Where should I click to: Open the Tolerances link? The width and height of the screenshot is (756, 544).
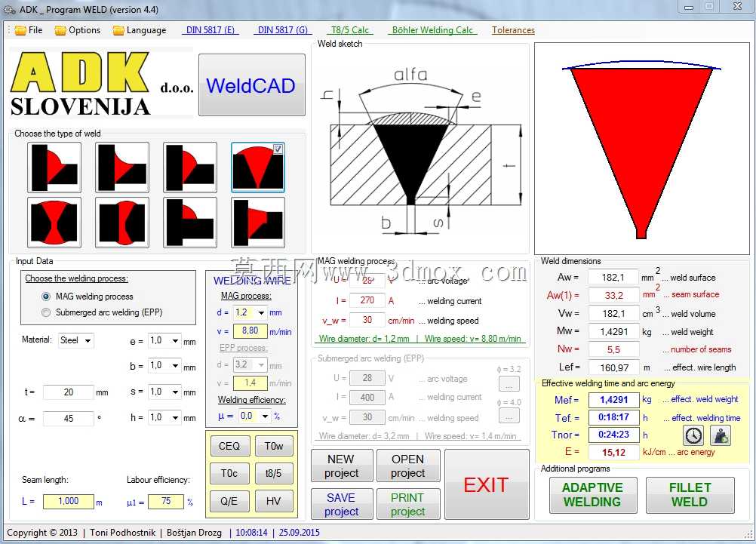(513, 30)
